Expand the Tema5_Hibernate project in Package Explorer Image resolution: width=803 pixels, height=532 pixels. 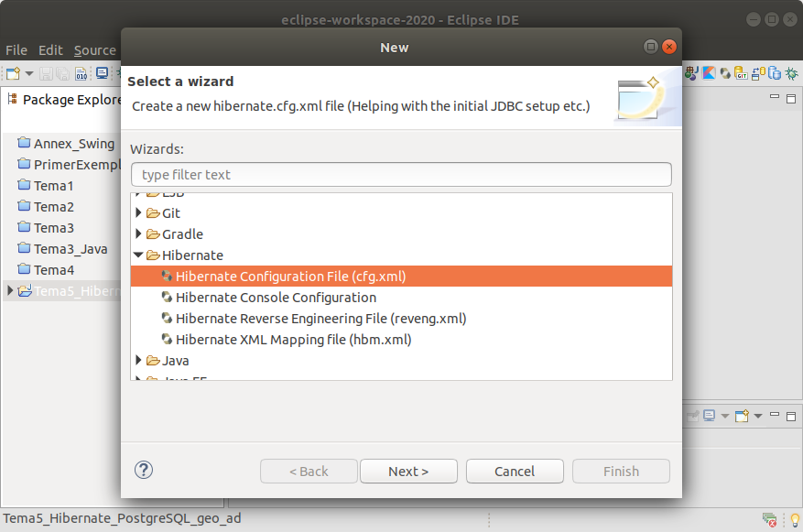(10, 290)
